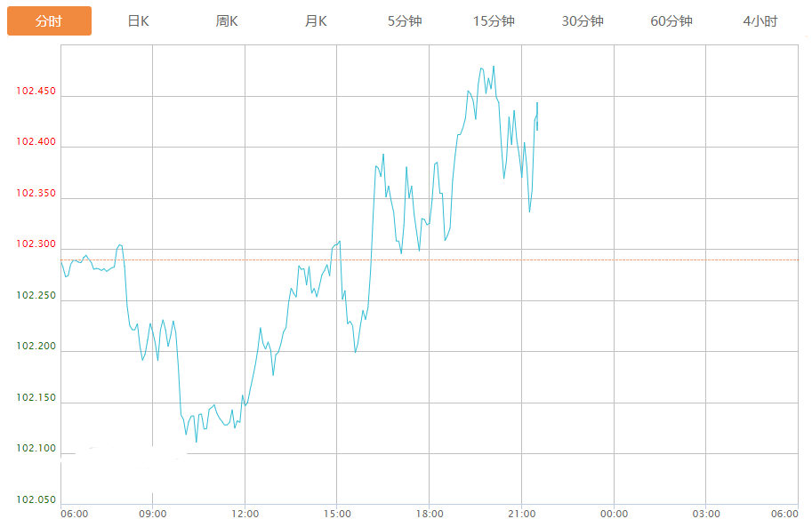Select the 15:00 mark on time axis
This screenshot has width=812, height=527.
[337, 514]
